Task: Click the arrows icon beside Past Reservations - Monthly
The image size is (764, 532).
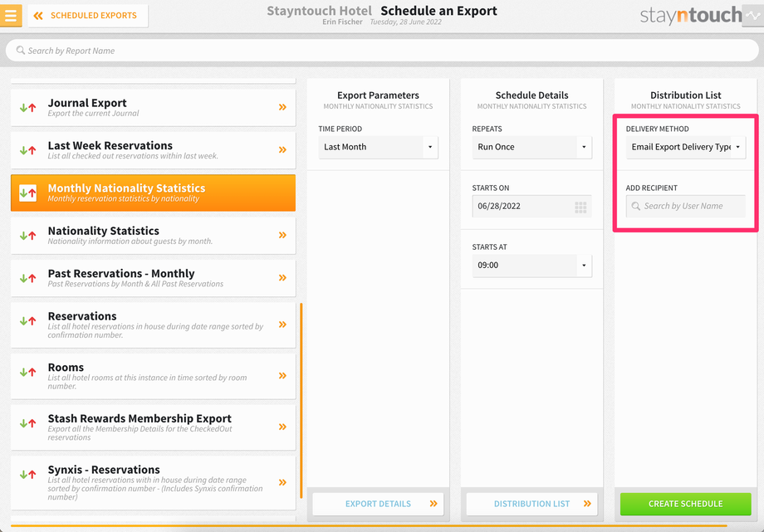Action: click(x=27, y=278)
